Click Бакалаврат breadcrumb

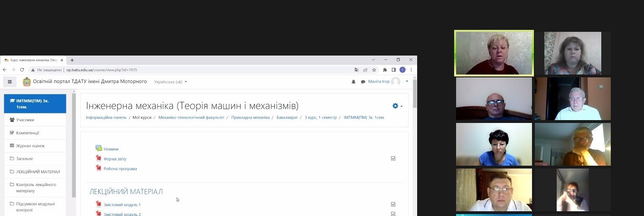pos(287,117)
